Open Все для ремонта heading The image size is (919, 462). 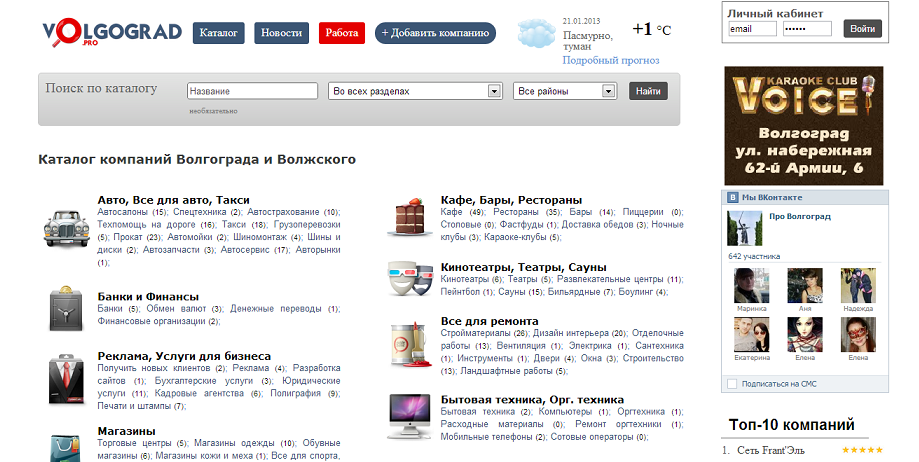coord(489,321)
